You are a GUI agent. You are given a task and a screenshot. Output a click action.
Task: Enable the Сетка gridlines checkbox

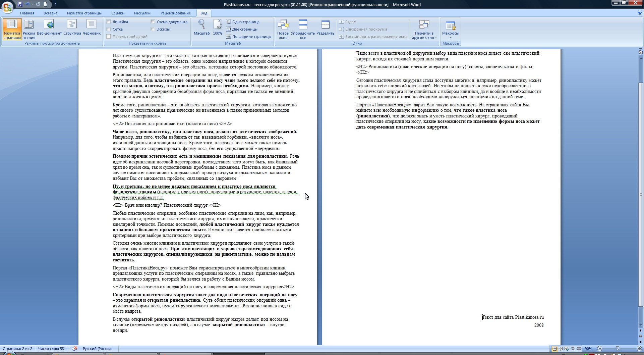pyautogui.click(x=109, y=29)
